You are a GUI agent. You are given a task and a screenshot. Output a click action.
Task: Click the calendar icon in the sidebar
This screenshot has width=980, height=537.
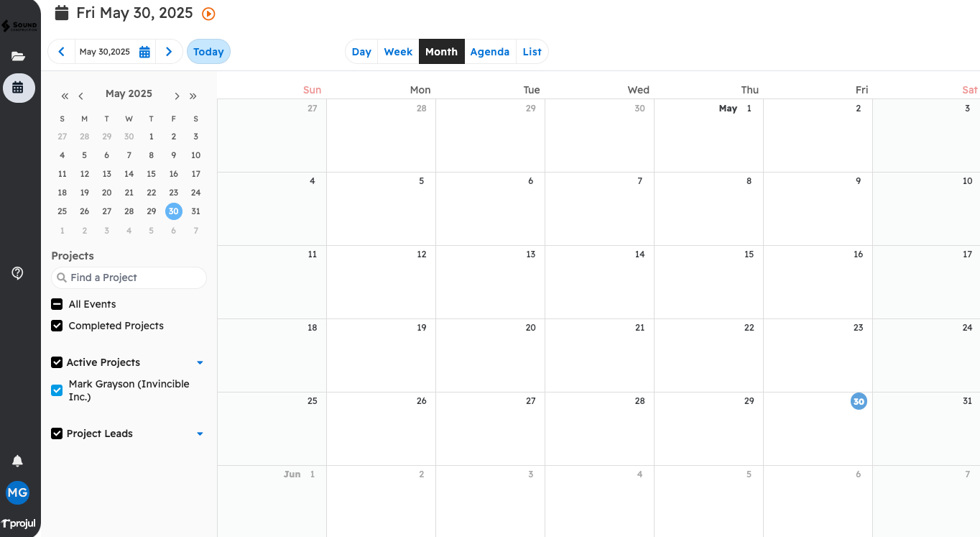pos(19,88)
